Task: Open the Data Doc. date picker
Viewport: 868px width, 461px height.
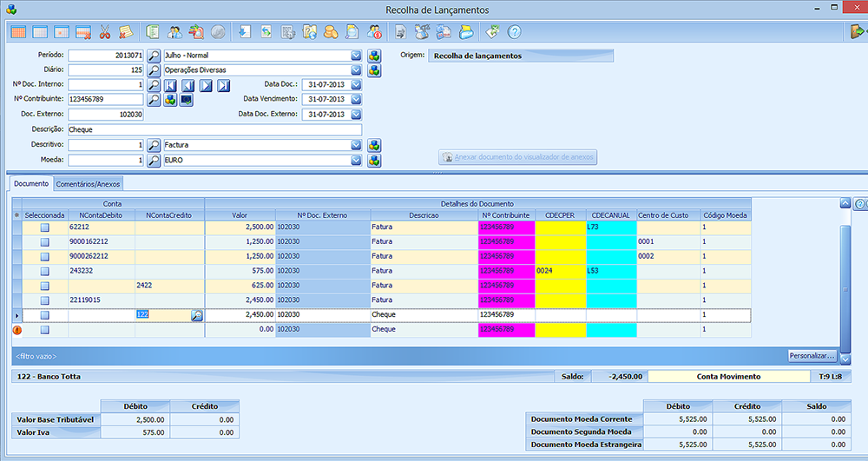Action: (356, 85)
